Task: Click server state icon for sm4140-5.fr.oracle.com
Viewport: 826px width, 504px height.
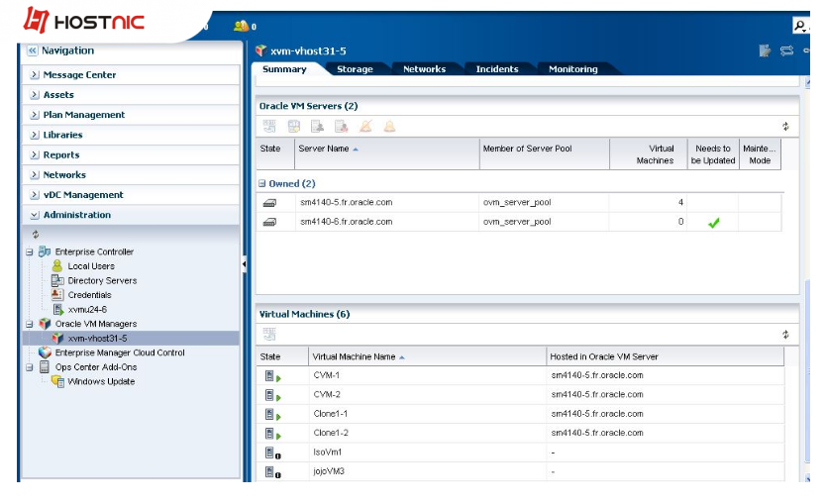Action: 269,203
